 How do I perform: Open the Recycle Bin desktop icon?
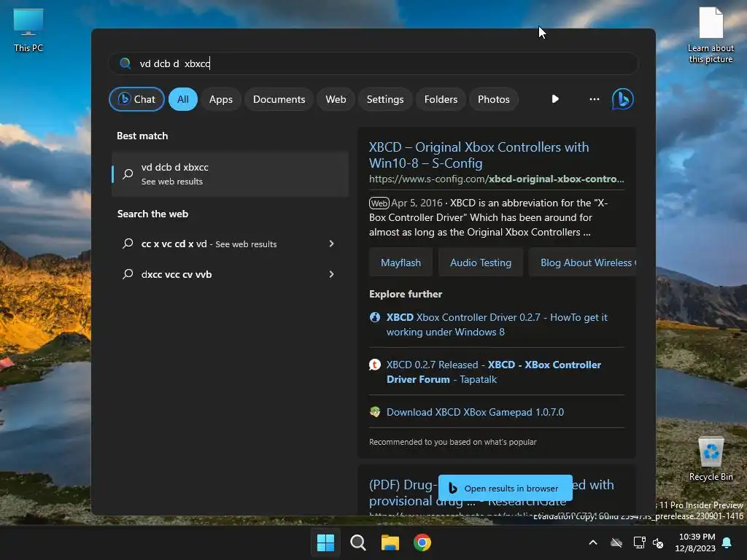click(711, 459)
